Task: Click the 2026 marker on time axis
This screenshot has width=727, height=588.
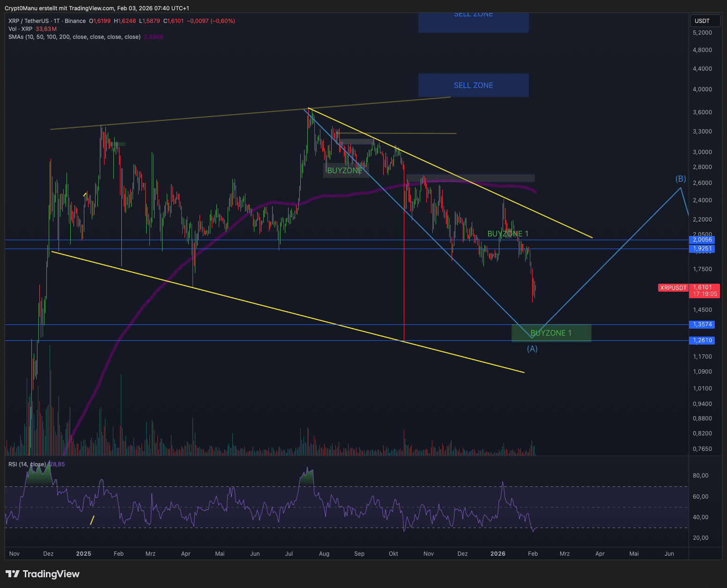Action: pyautogui.click(x=497, y=554)
